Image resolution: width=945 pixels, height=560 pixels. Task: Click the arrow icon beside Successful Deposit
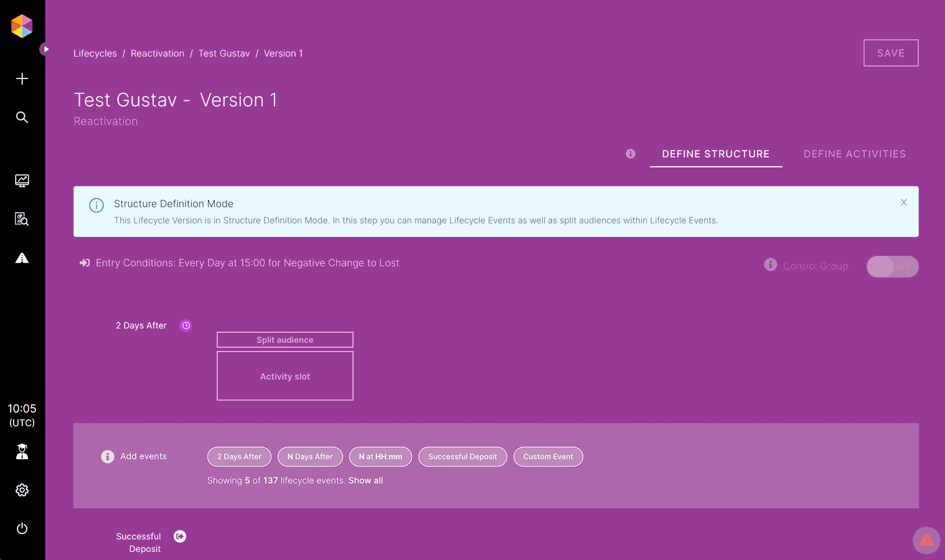click(180, 536)
